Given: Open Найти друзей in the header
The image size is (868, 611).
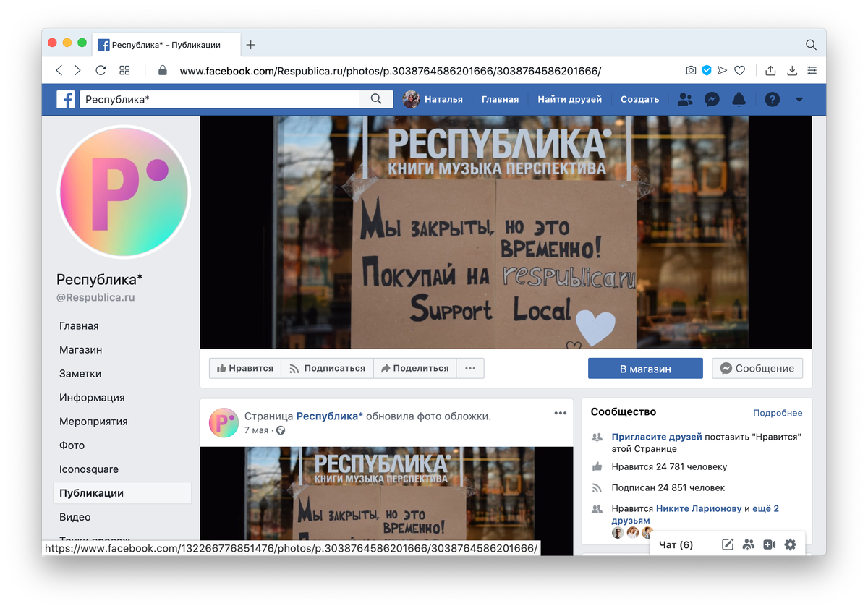Looking at the screenshot, I should (570, 99).
